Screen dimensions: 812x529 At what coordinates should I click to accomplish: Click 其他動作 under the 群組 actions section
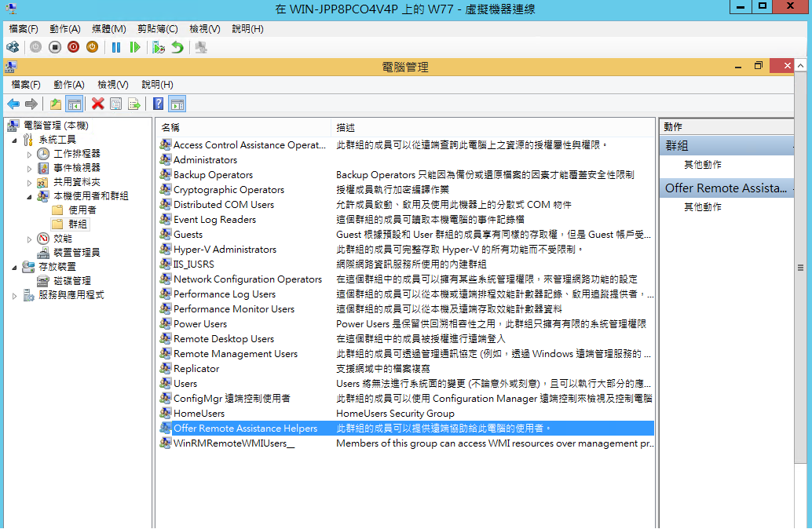point(702,165)
